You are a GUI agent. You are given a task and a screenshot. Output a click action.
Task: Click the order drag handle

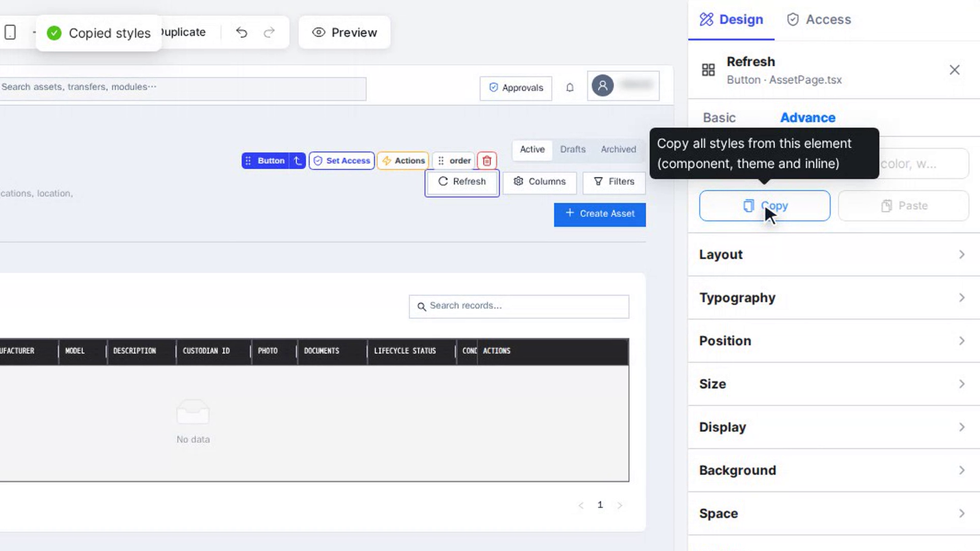(441, 161)
